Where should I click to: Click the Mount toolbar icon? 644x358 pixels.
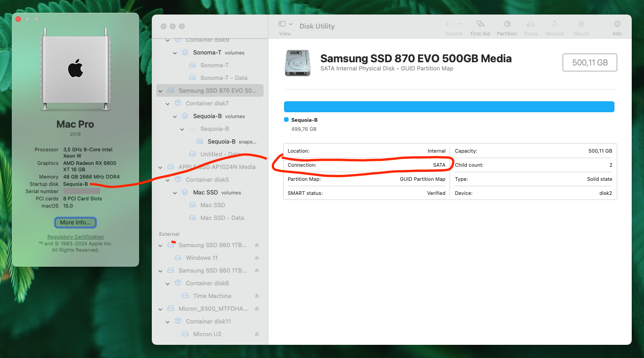581,24
